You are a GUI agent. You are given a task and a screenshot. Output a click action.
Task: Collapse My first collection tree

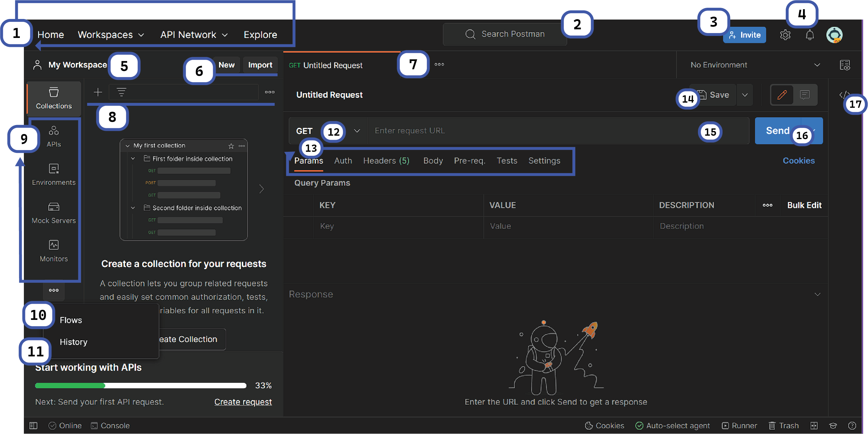coord(127,146)
